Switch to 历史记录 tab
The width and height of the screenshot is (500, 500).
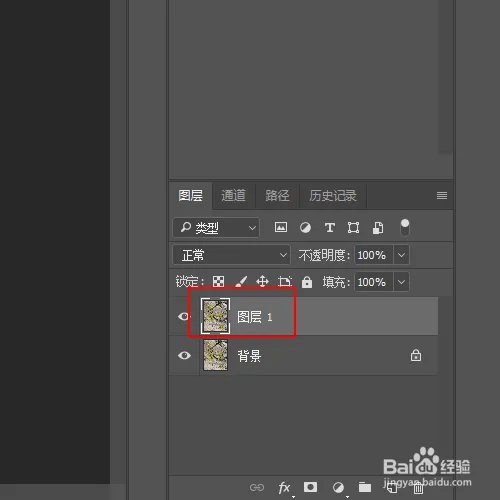pyautogui.click(x=333, y=196)
